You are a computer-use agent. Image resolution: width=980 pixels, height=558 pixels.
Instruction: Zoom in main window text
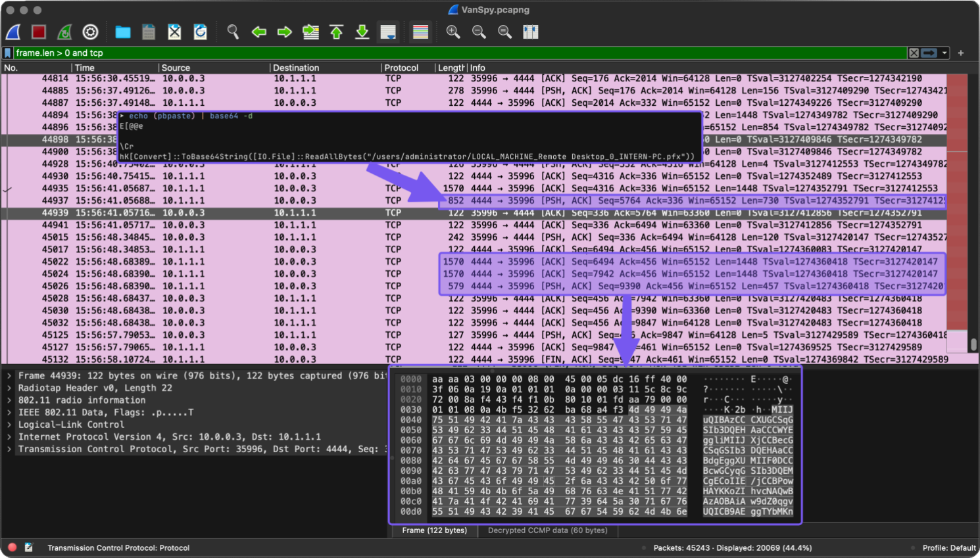(453, 32)
